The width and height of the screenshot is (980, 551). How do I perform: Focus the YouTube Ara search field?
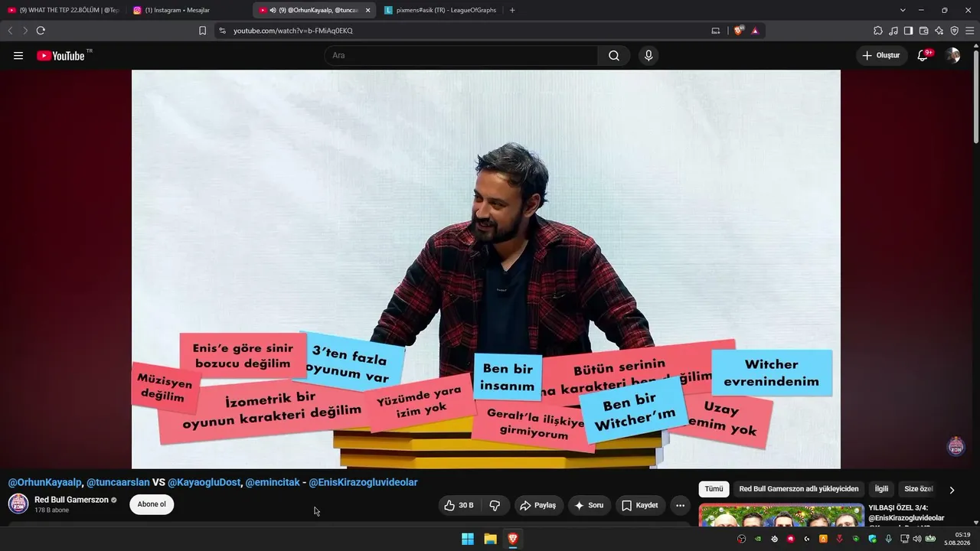click(461, 55)
